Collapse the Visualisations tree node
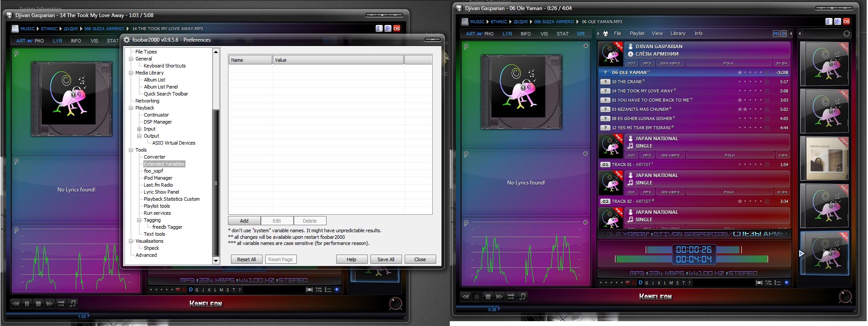The height and width of the screenshot is (326, 868). coord(131,241)
